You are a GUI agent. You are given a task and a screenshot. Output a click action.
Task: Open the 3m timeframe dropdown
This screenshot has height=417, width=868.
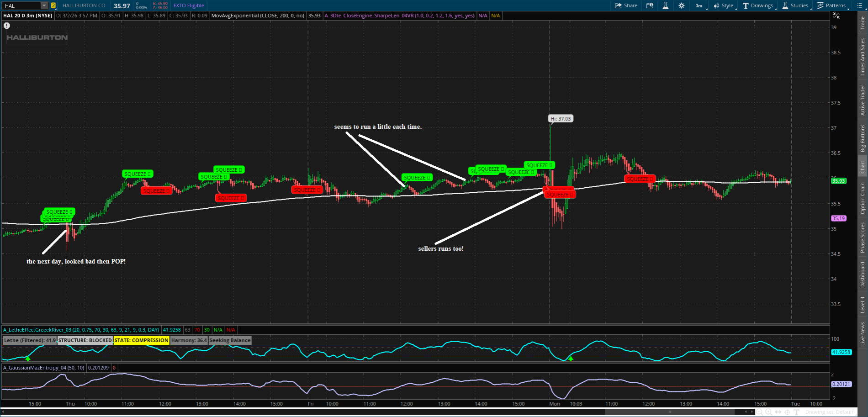699,5
